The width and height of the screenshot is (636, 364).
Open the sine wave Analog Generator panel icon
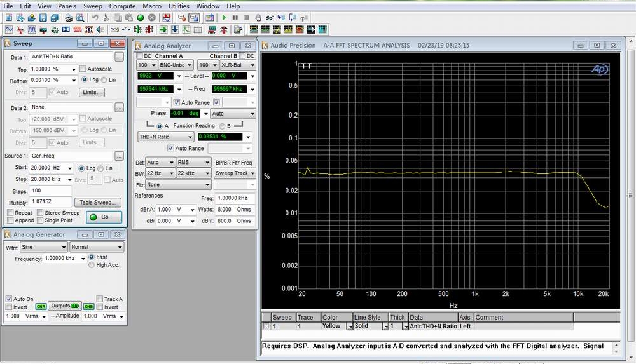point(9,30)
